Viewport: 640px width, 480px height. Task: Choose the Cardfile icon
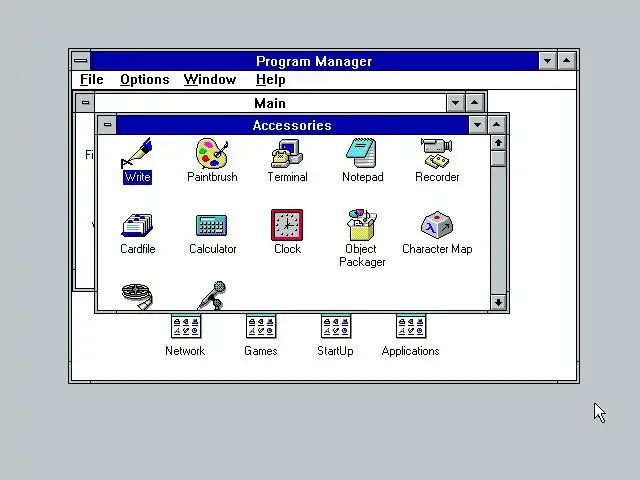[137, 225]
